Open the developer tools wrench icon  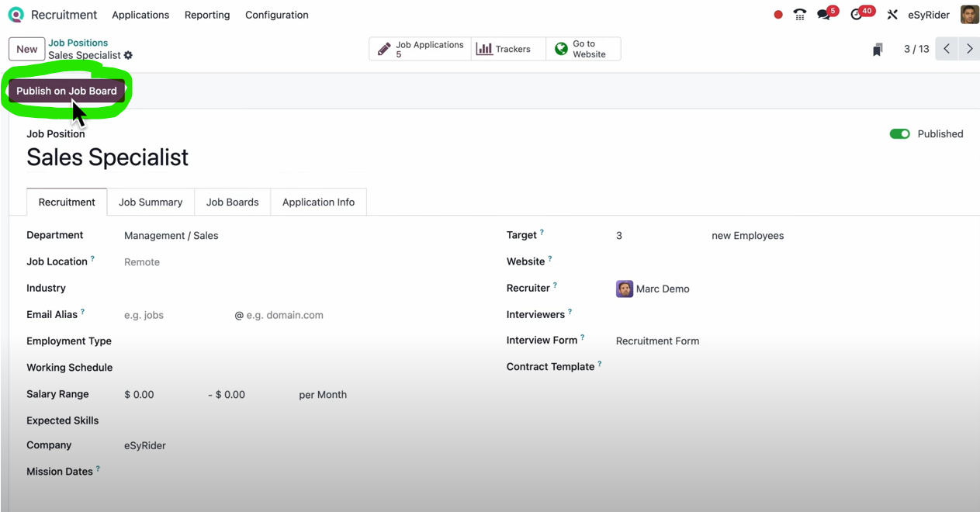(x=892, y=14)
